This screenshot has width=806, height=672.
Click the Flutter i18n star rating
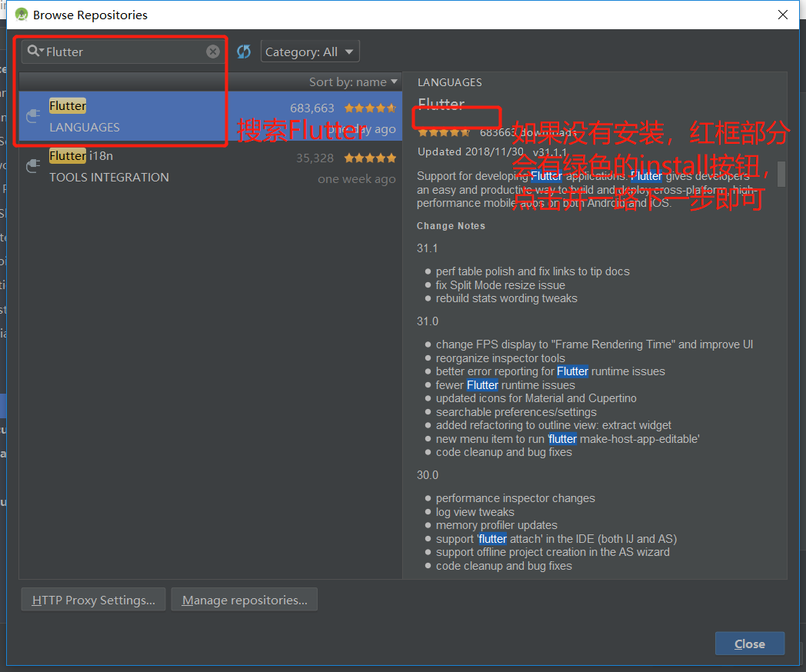click(x=370, y=158)
